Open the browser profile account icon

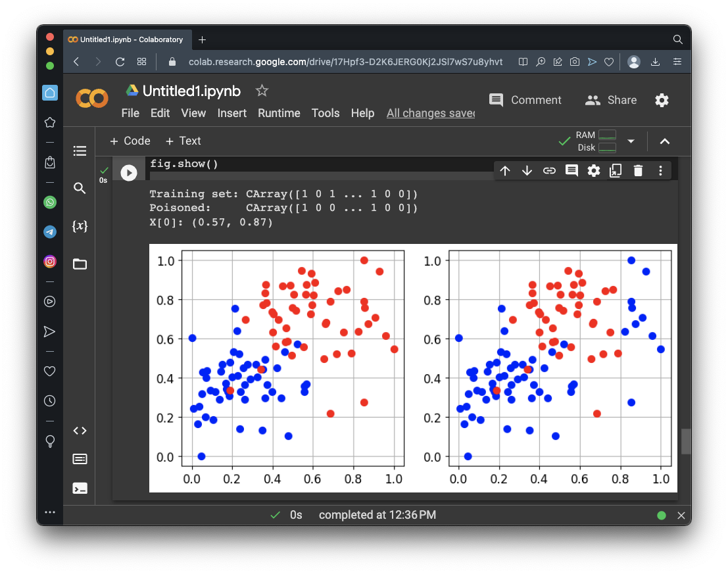pos(634,62)
